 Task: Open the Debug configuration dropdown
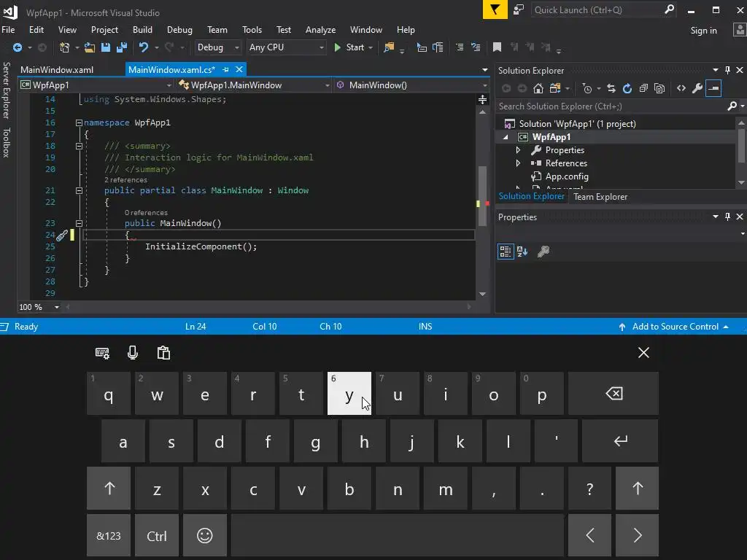217,47
